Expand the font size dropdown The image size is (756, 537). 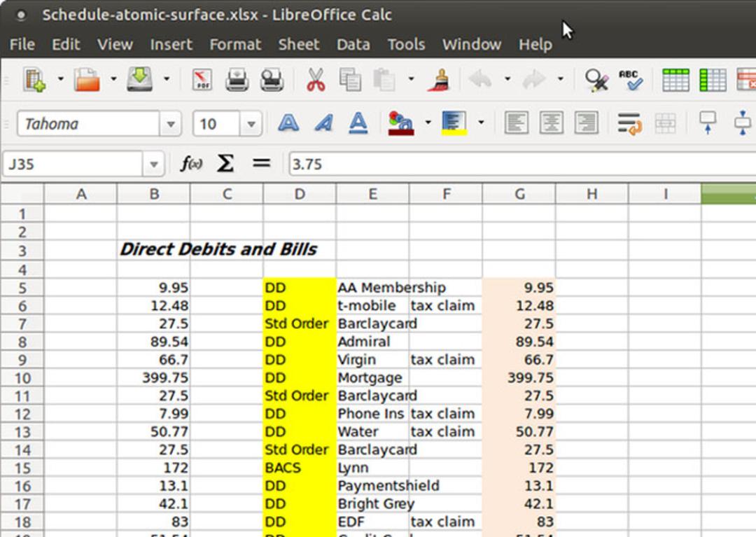(x=251, y=124)
